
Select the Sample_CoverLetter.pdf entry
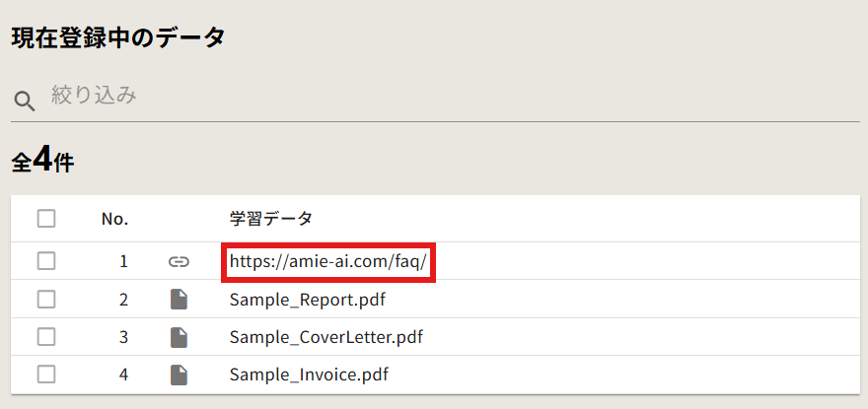click(x=326, y=337)
